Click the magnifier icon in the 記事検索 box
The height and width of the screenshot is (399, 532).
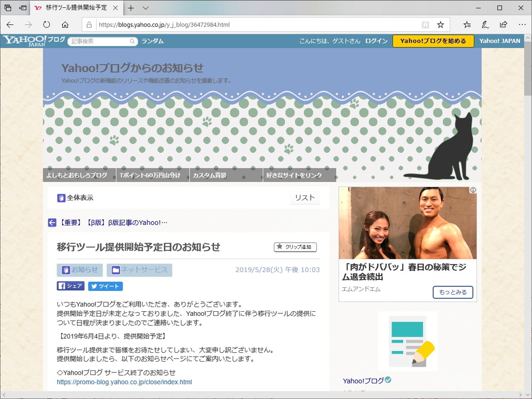pos(132,41)
